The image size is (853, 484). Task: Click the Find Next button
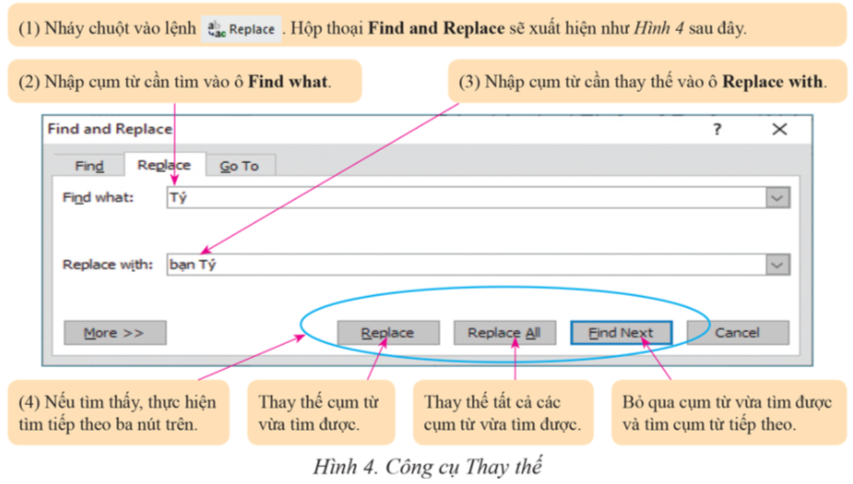pyautogui.click(x=620, y=333)
